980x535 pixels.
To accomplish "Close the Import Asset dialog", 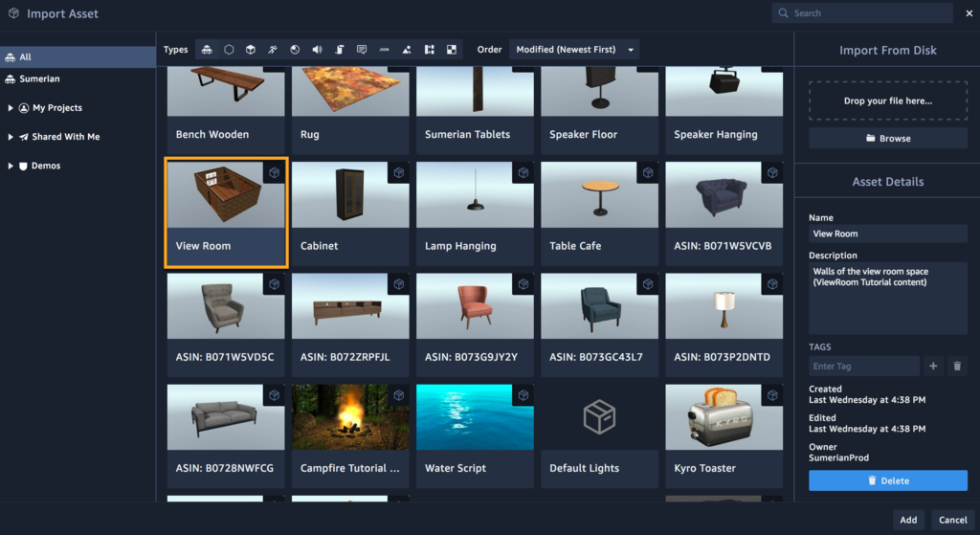I will click(969, 13).
